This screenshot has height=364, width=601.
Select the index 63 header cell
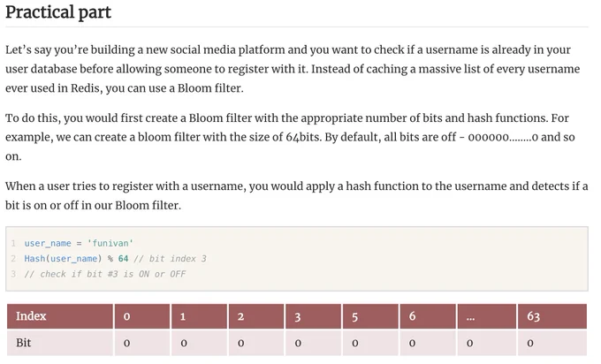(x=552, y=316)
